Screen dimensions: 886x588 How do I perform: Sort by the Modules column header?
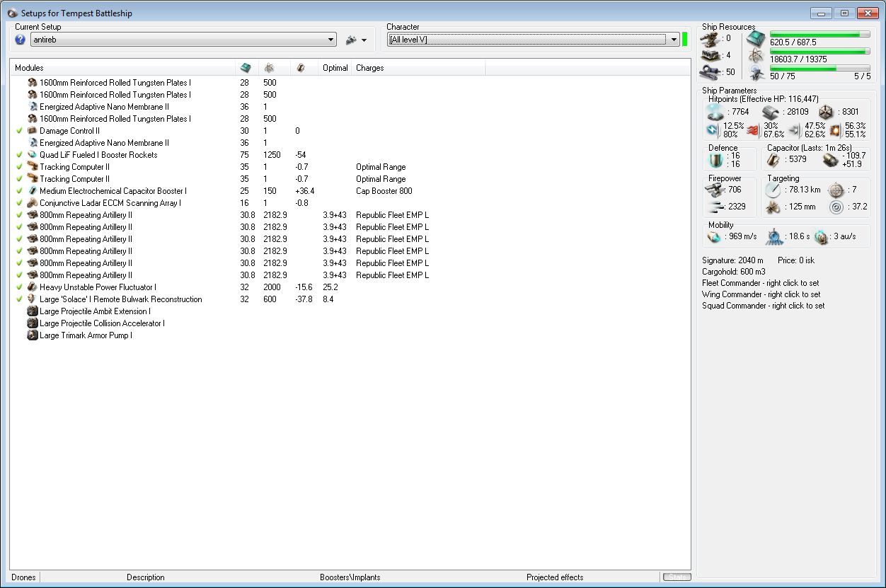pyautogui.click(x=122, y=68)
